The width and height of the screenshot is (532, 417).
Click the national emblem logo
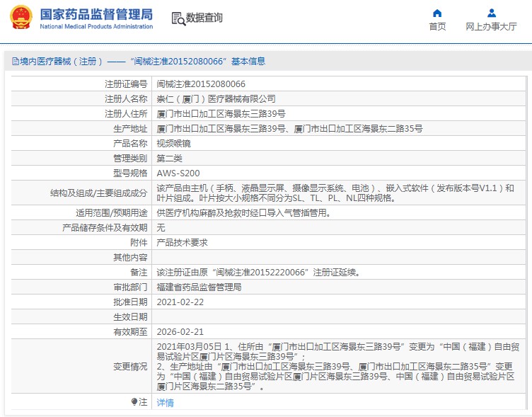[x=21, y=19]
